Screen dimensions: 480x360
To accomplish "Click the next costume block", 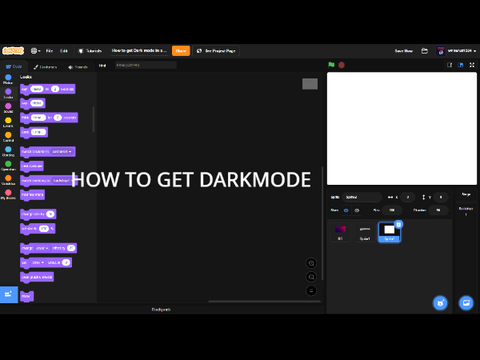I will point(32,166).
